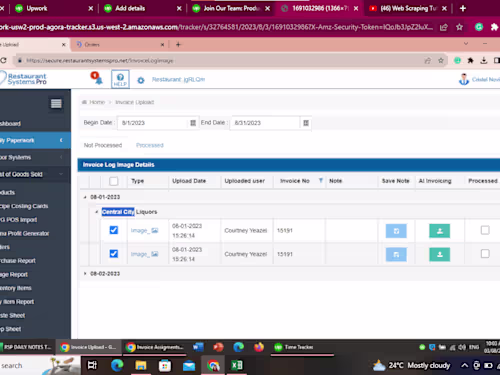Open the HELP icon button
The width and height of the screenshot is (500, 375).
[x=120, y=79]
